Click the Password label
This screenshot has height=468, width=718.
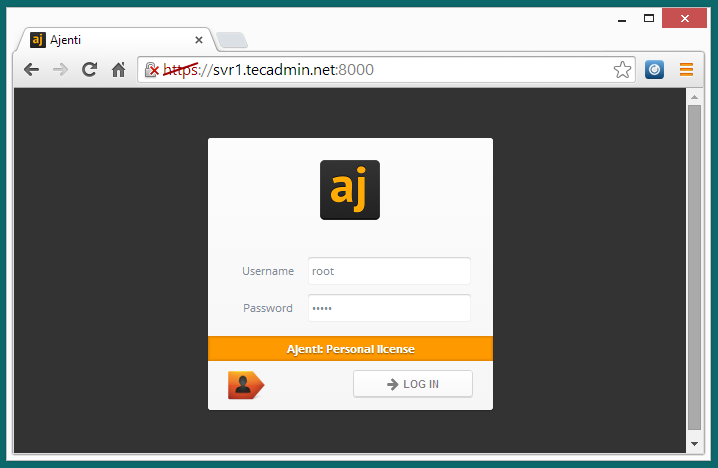268,308
